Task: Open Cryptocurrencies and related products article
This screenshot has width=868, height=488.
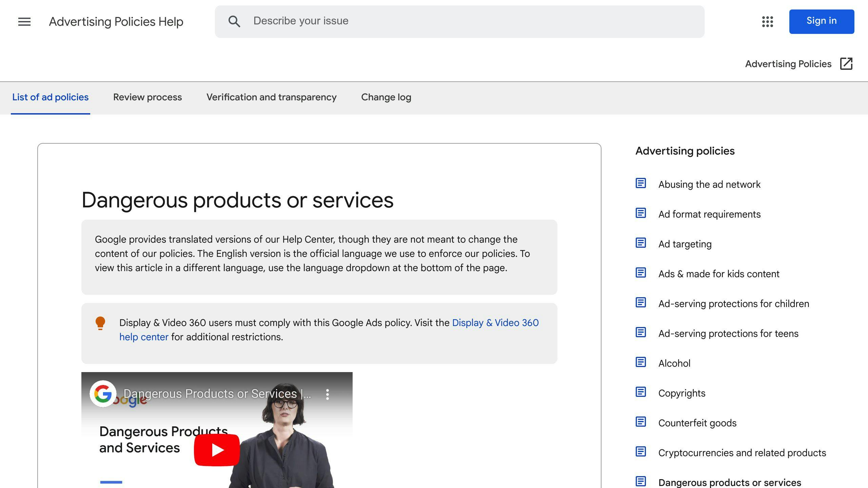Action: (742, 453)
